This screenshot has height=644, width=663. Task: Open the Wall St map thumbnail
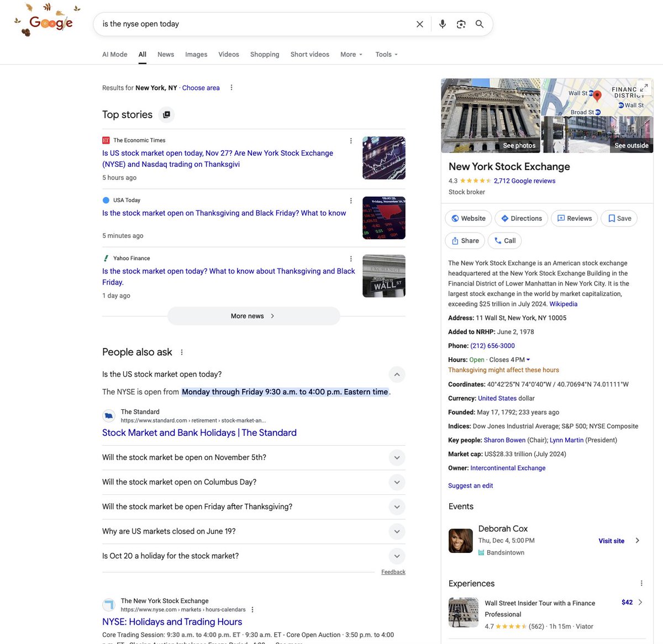tap(597, 97)
